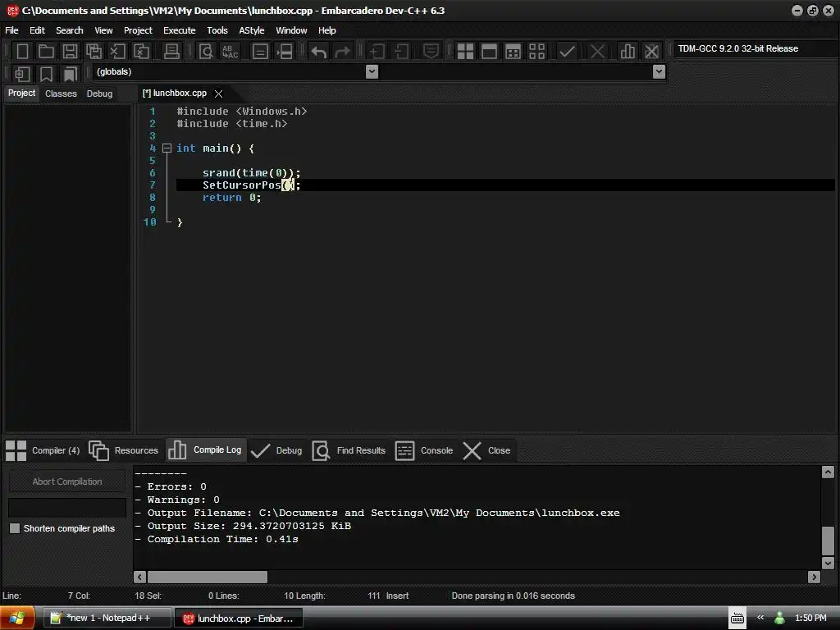The width and height of the screenshot is (840, 630).
Task: Open the Help menu
Action: click(x=326, y=30)
